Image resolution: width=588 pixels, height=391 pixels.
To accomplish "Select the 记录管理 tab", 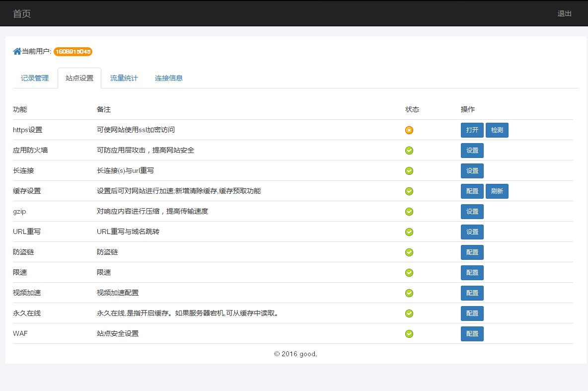I will (x=34, y=78).
